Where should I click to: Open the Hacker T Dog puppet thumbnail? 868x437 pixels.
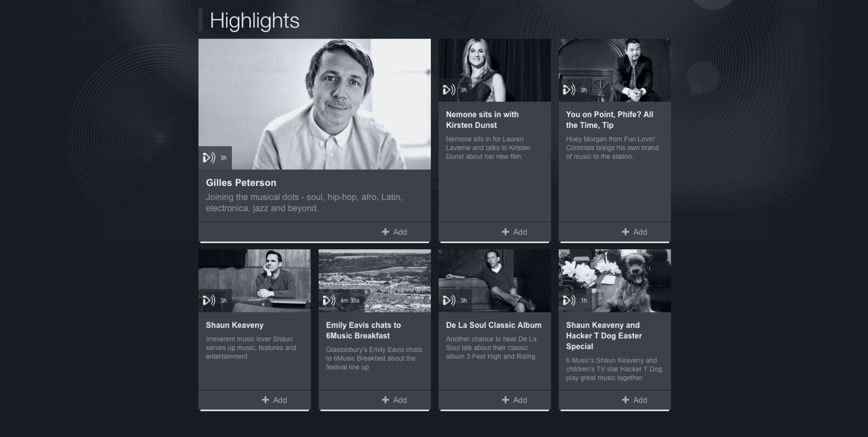[x=615, y=280]
